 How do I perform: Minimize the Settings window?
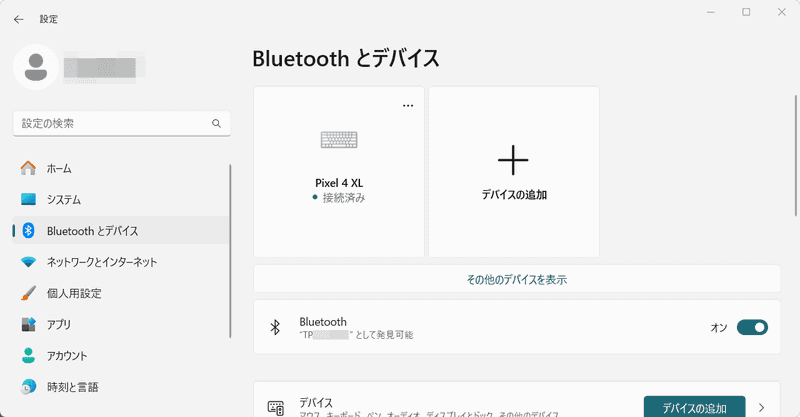coord(711,12)
